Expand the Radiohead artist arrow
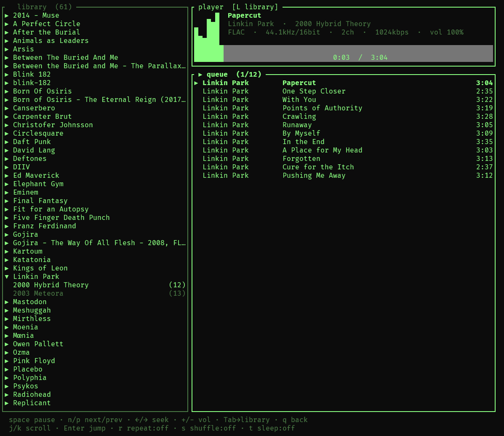 coord(6,395)
